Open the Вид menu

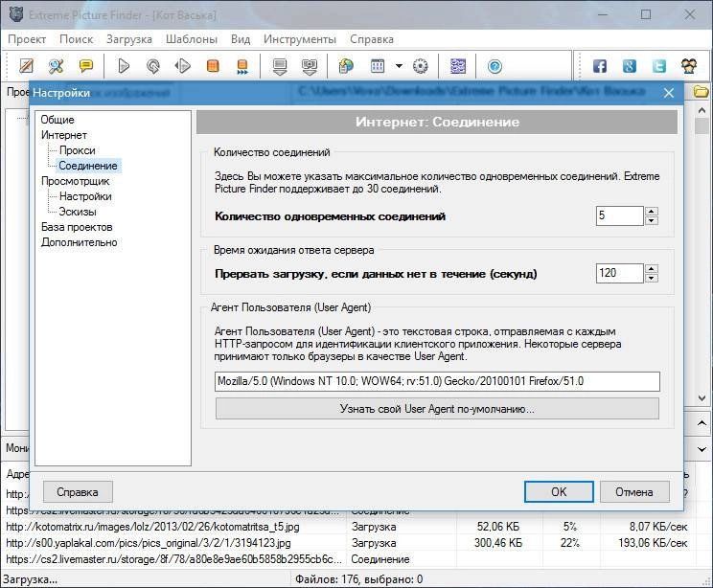241,39
